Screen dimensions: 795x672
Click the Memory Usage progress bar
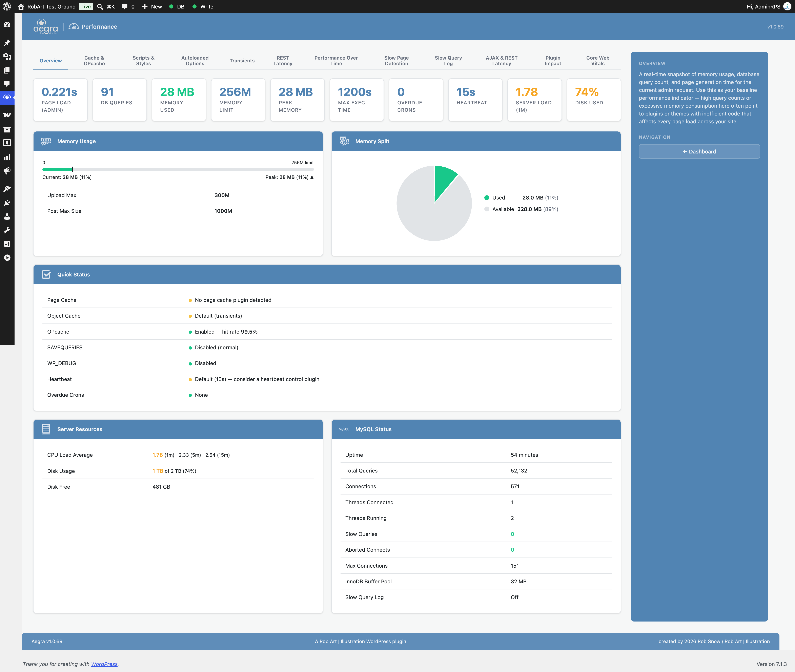point(178,170)
